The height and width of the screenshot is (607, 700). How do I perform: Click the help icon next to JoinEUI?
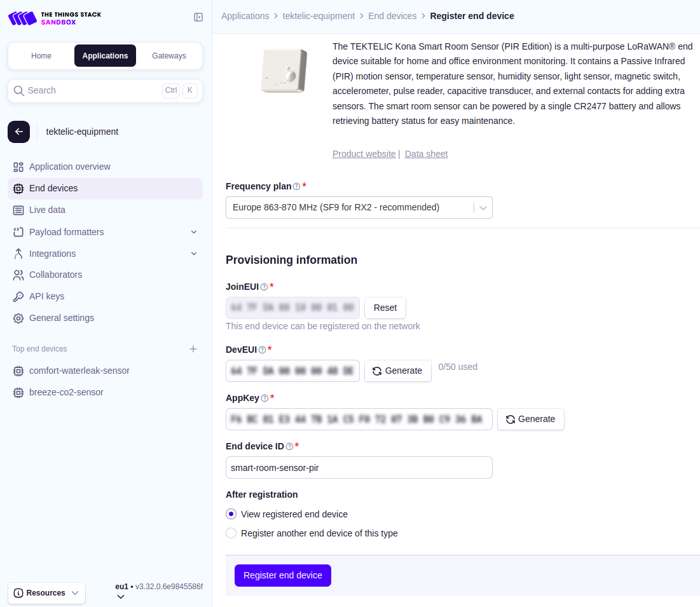click(264, 287)
